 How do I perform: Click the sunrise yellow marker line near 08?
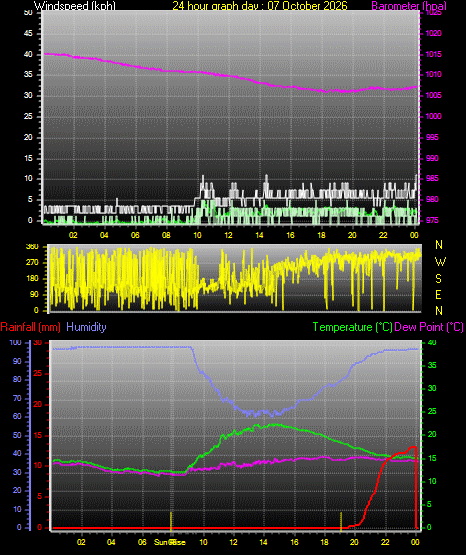[x=171, y=521]
